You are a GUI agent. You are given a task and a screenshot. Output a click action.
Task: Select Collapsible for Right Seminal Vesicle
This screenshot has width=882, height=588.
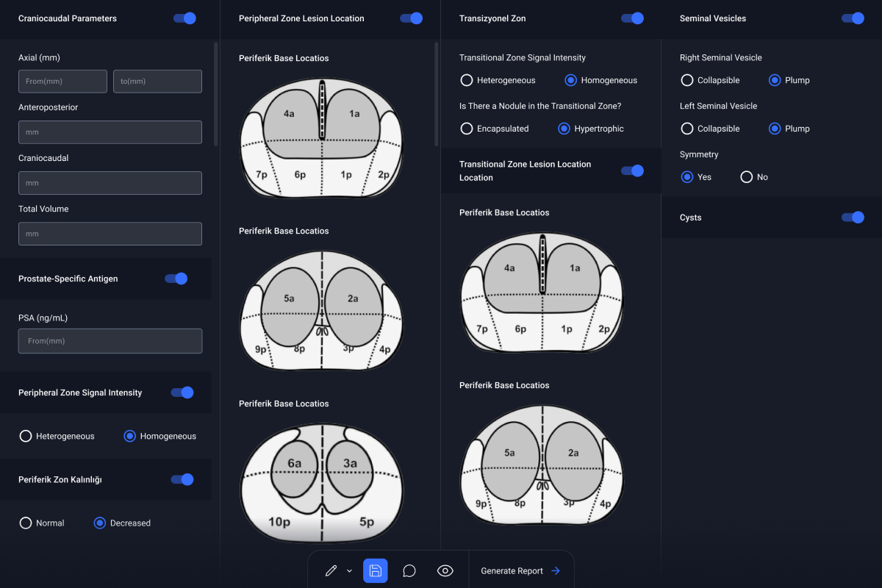point(687,80)
